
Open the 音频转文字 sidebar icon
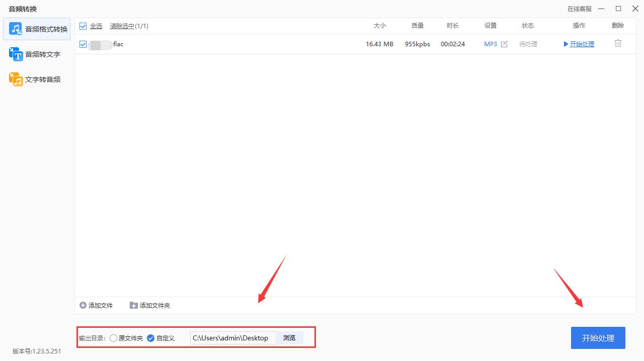16,54
